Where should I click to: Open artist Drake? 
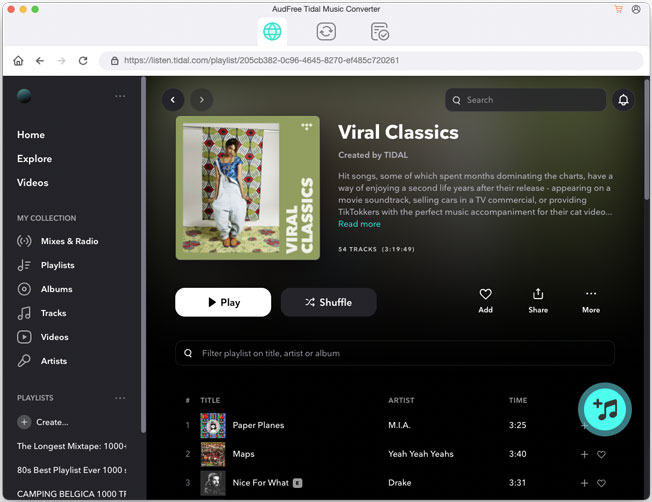click(x=400, y=483)
